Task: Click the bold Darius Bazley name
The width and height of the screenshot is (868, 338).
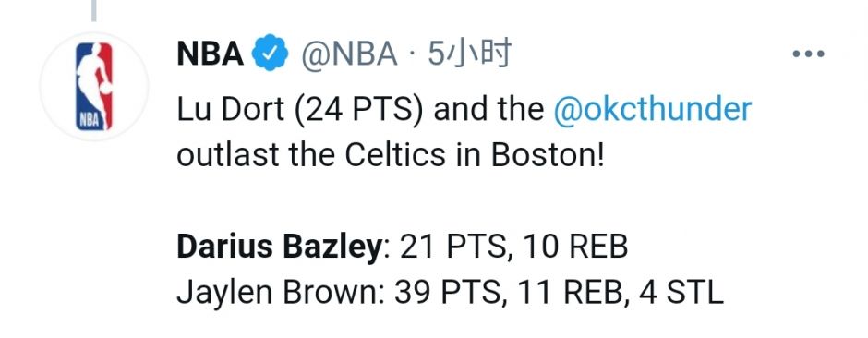Action: point(280,247)
